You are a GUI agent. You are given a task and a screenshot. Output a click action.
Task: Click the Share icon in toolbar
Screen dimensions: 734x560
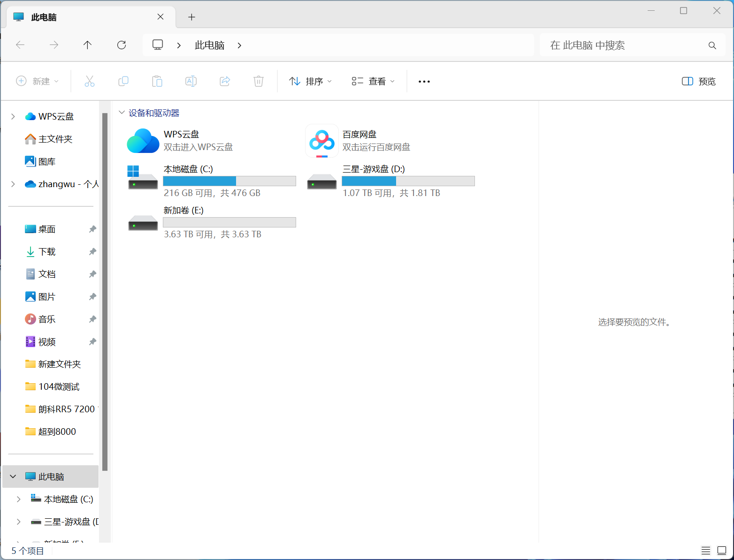coord(225,81)
